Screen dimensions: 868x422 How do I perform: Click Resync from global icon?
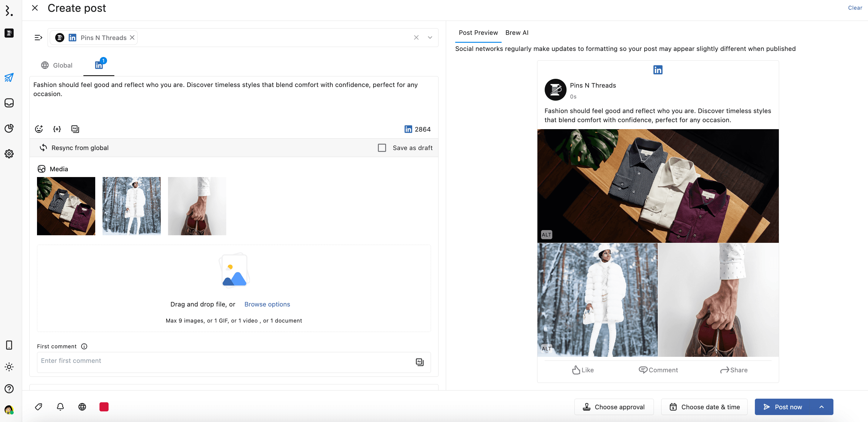43,148
